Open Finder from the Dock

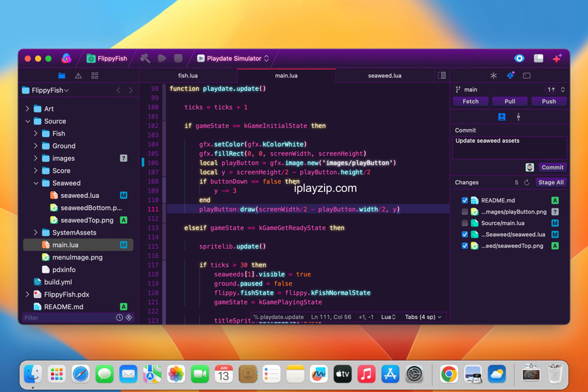point(33,374)
